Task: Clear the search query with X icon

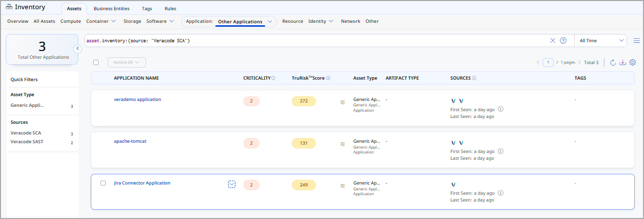Action: [x=552, y=41]
